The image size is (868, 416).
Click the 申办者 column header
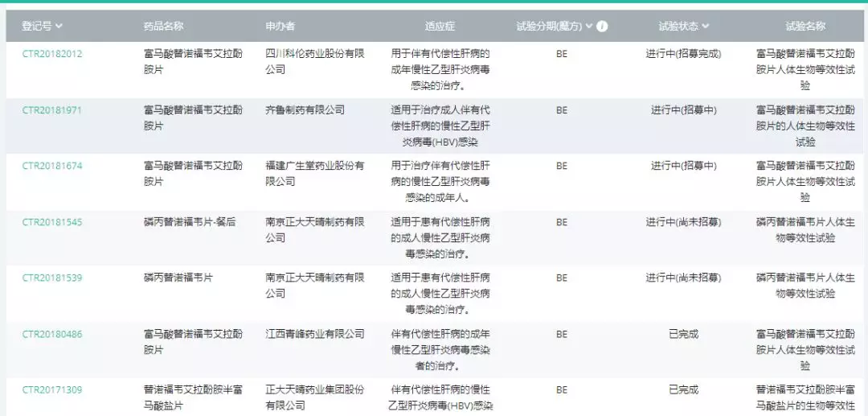(280, 26)
